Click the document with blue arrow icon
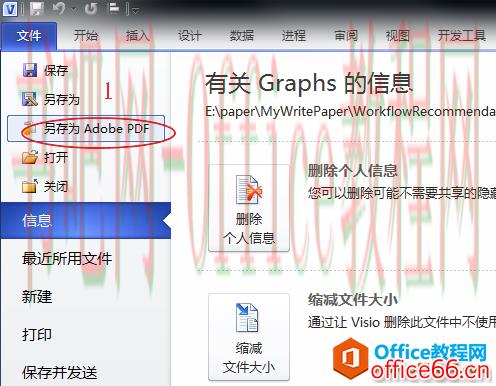 (x=247, y=317)
